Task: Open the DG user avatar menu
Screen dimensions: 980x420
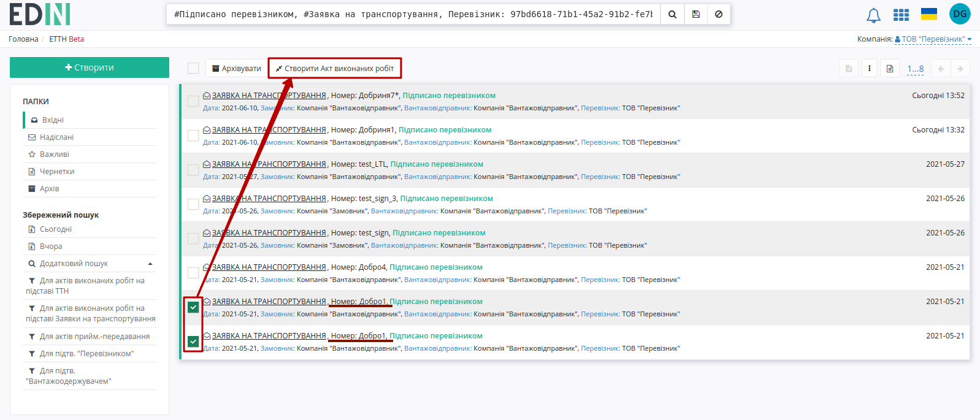Action: (x=960, y=13)
